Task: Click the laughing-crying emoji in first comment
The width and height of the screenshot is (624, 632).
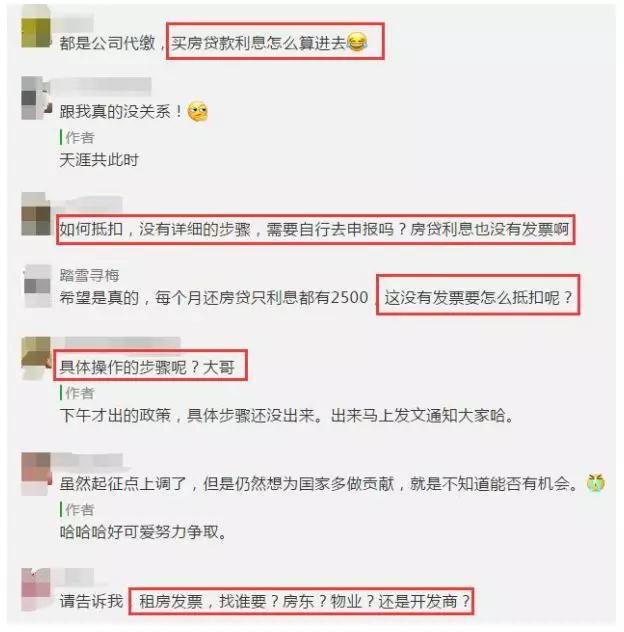Action: coord(357,42)
